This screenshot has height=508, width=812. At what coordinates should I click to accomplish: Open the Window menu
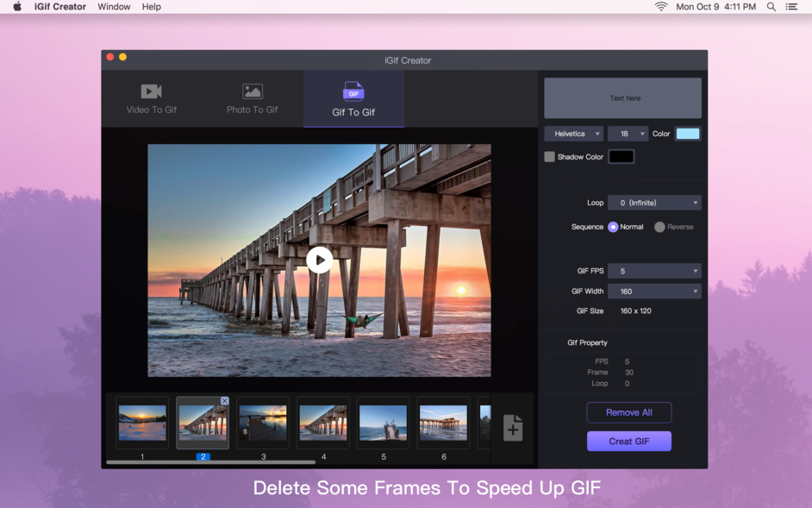pyautogui.click(x=114, y=7)
